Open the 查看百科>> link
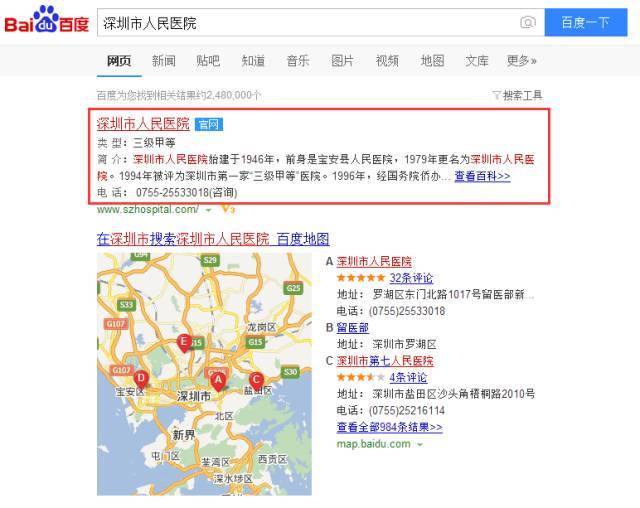Image resolution: width=640 pixels, height=508 pixels. 482,176
